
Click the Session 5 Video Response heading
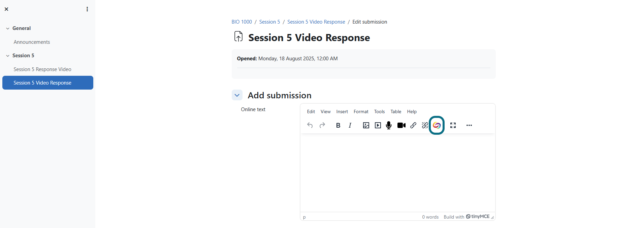coord(309,38)
